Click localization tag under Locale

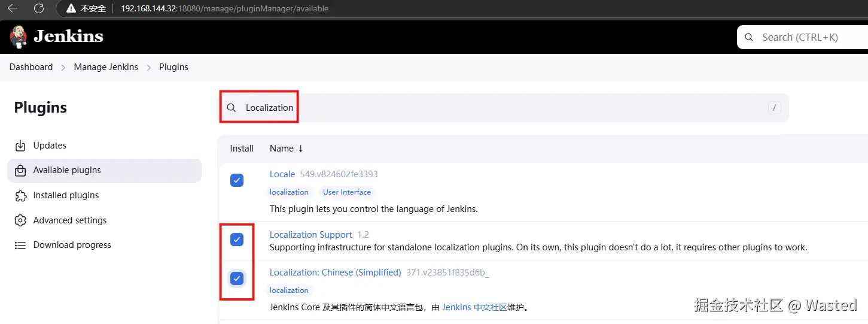point(289,192)
